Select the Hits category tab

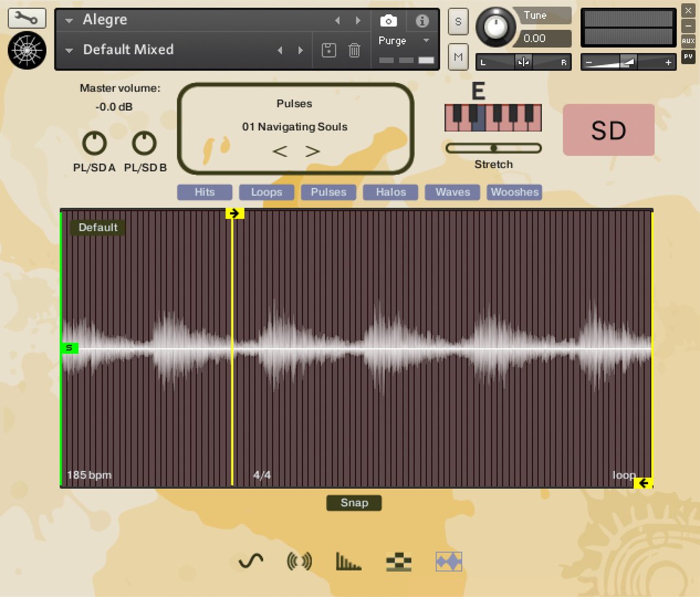tap(204, 193)
